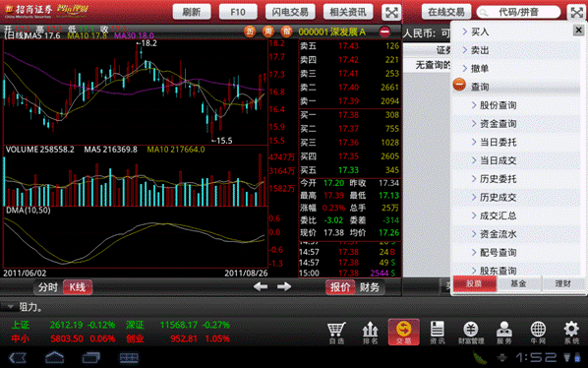This screenshot has width=588, height=368.
Task: Click the 代码/拼音 search field
Action: click(x=518, y=13)
